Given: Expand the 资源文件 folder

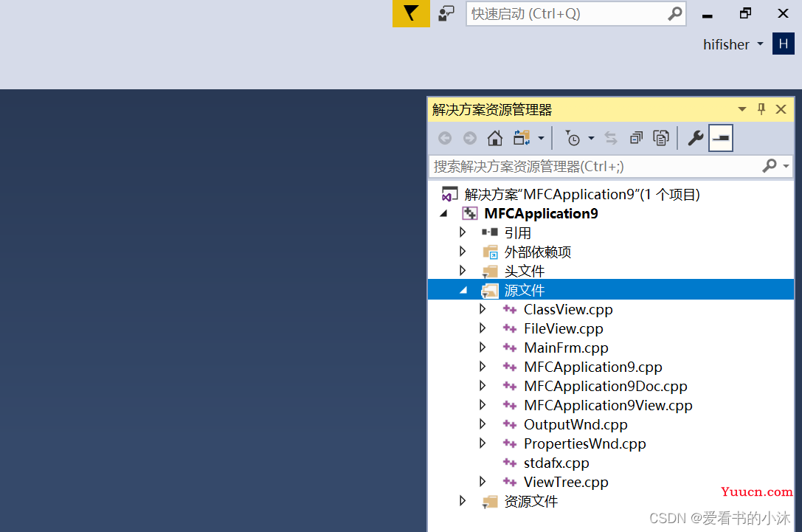Looking at the screenshot, I should (x=463, y=501).
